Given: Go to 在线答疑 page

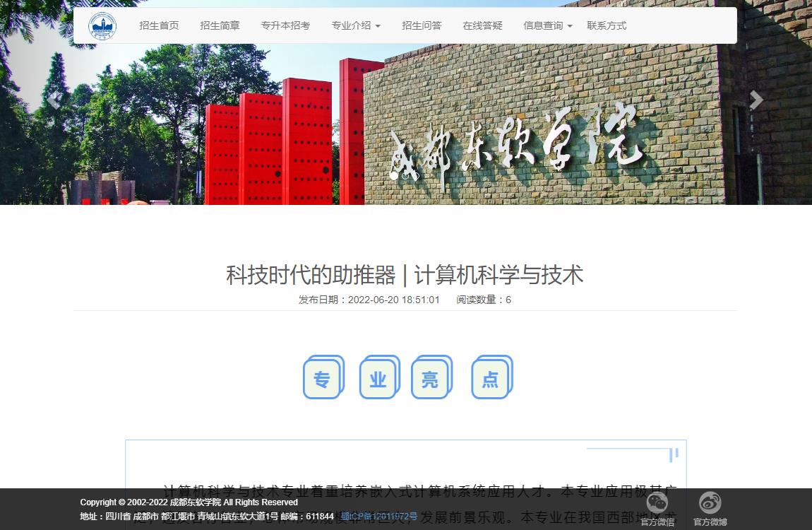Looking at the screenshot, I should (x=482, y=25).
